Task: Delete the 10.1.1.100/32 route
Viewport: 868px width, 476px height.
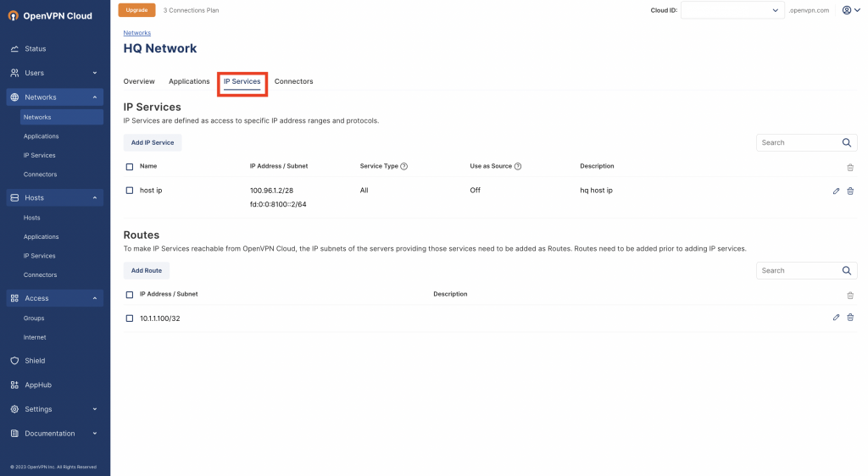Action: coord(850,318)
